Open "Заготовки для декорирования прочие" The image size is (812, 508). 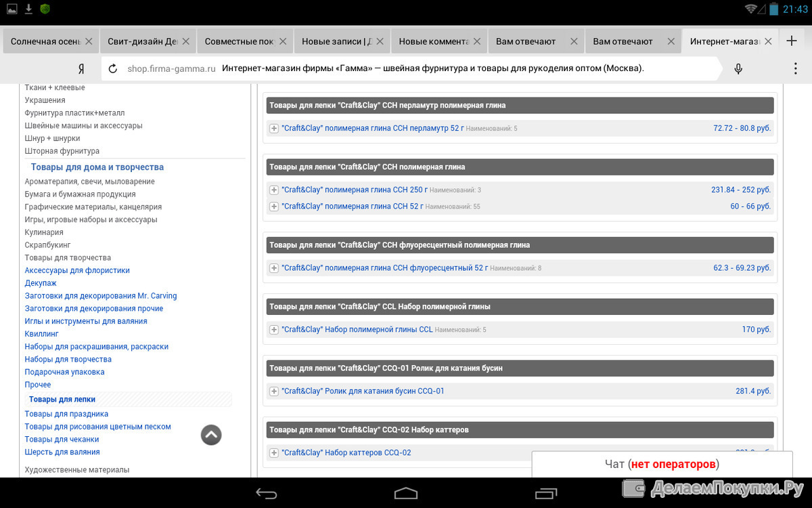coord(94,308)
